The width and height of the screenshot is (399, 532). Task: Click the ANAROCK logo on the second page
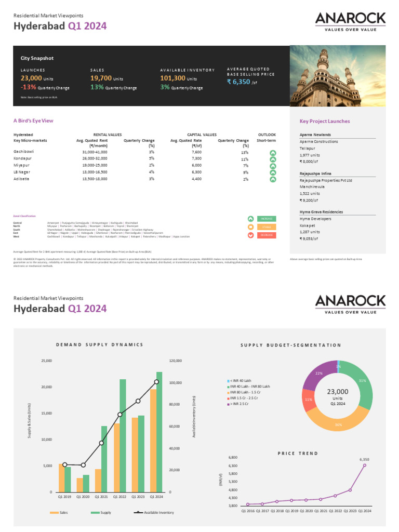coord(351,304)
